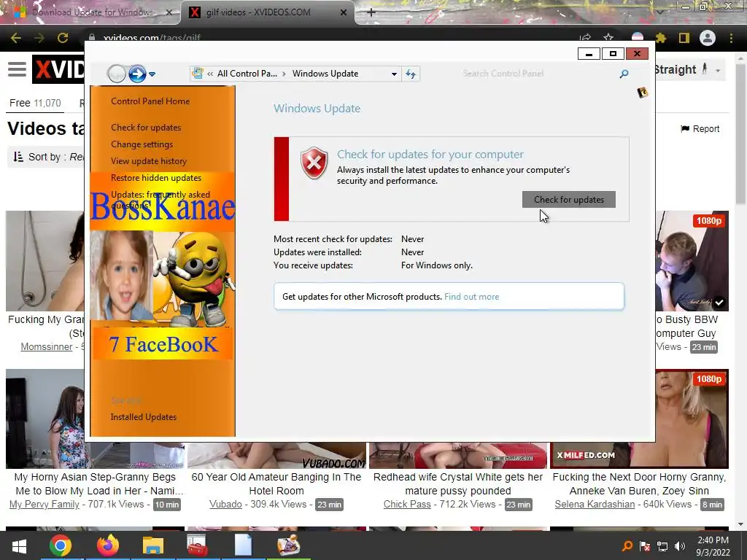Click the red shield error icon
This screenshot has height=560, width=747.
pos(314,163)
